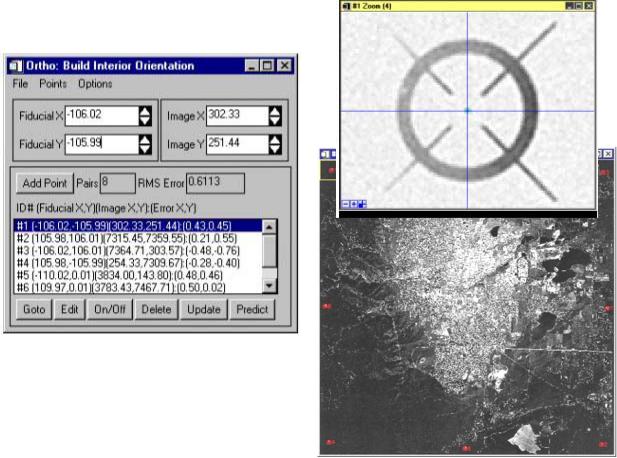Click into the Fiducial X input field
This screenshot has height=458, width=617.
pos(98,116)
